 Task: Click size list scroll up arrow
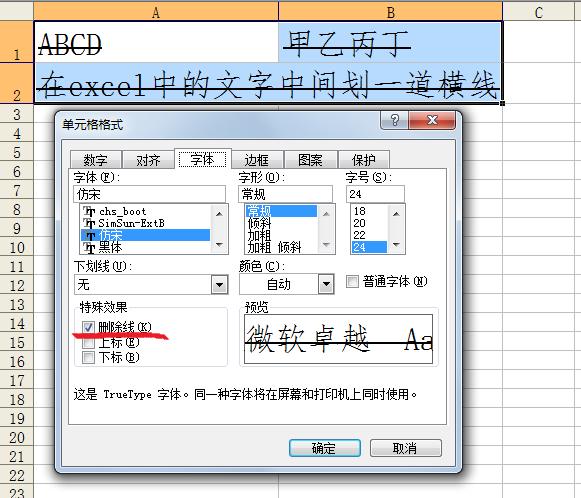pyautogui.click(x=396, y=214)
